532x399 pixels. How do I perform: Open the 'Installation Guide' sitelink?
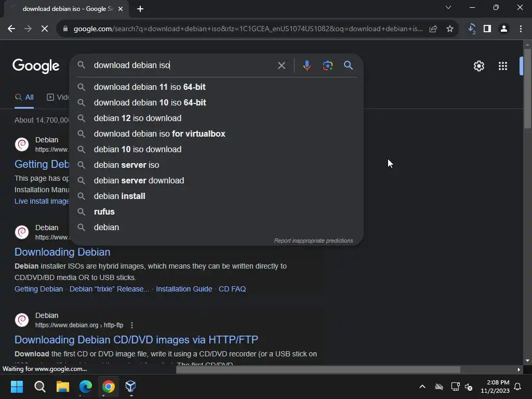pos(184,289)
